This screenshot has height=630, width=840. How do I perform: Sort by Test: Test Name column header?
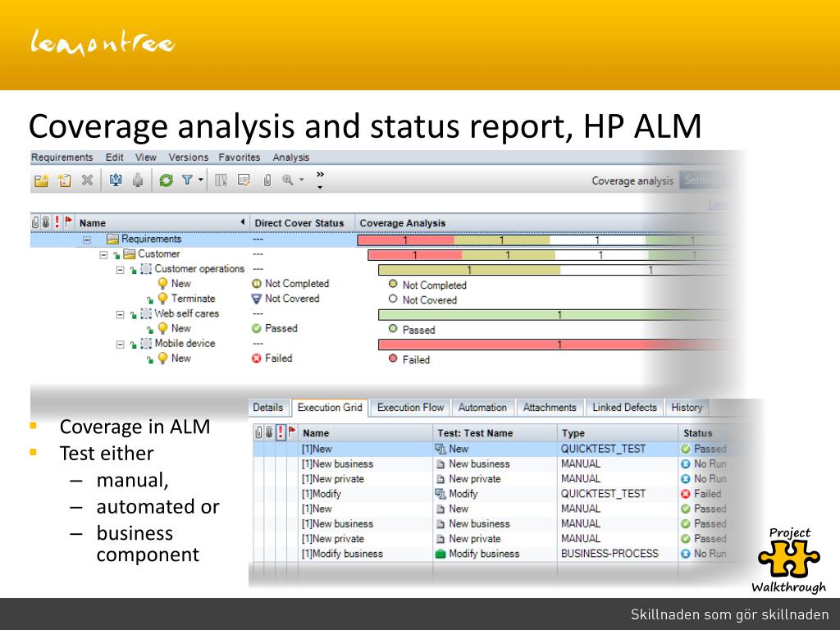coord(475,433)
